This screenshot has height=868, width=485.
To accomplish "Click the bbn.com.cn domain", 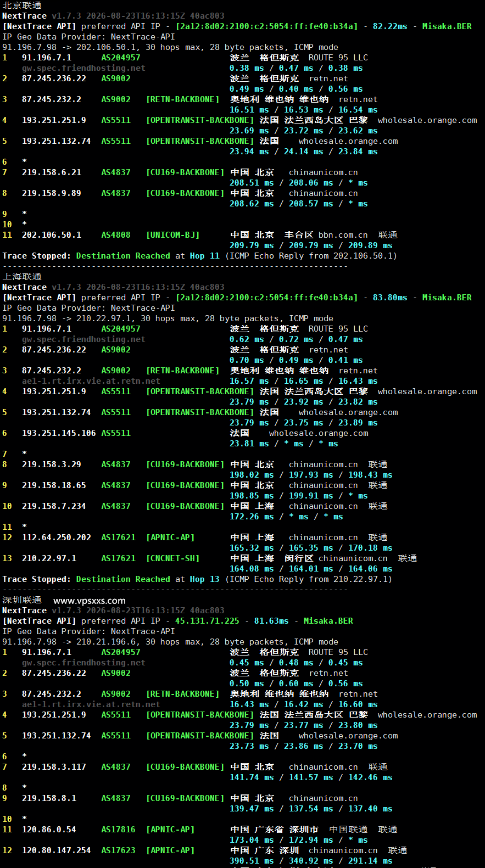I will (343, 235).
